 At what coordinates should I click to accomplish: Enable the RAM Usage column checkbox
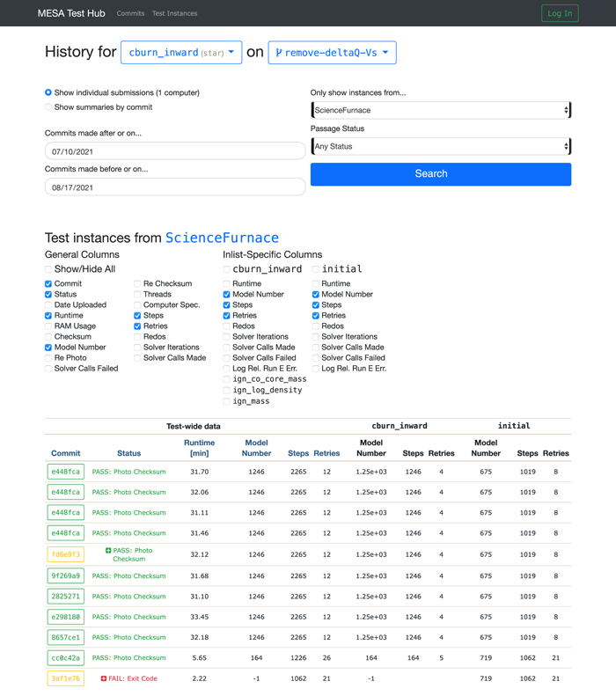(48, 326)
